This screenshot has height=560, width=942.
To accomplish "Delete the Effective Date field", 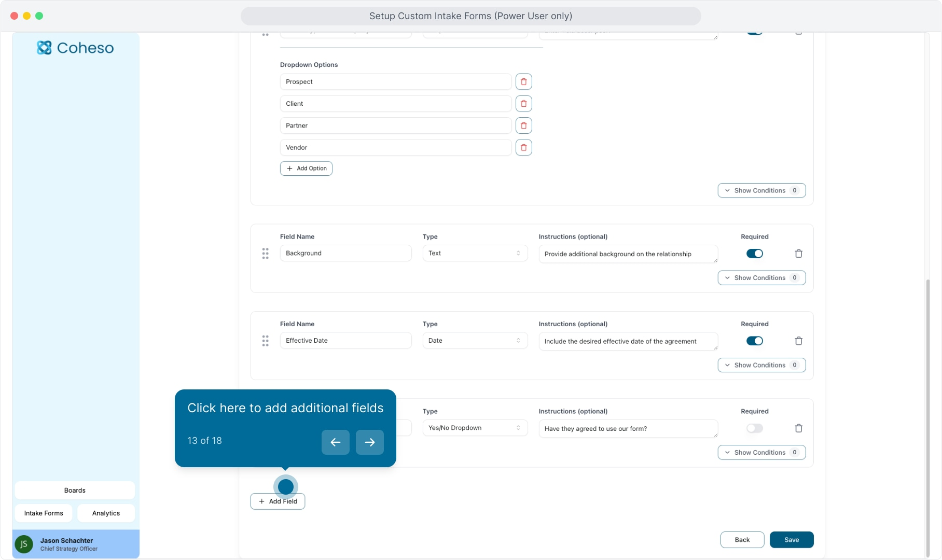I will [x=798, y=341].
